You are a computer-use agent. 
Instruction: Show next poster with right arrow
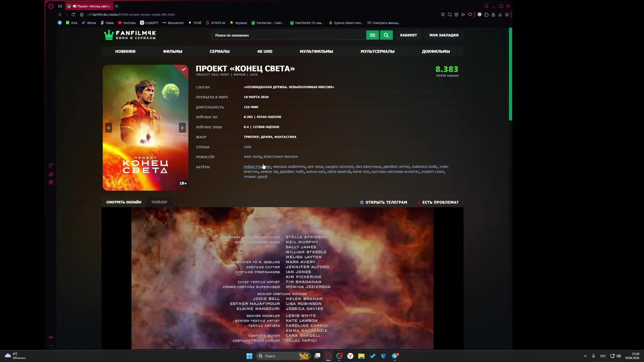point(182,128)
